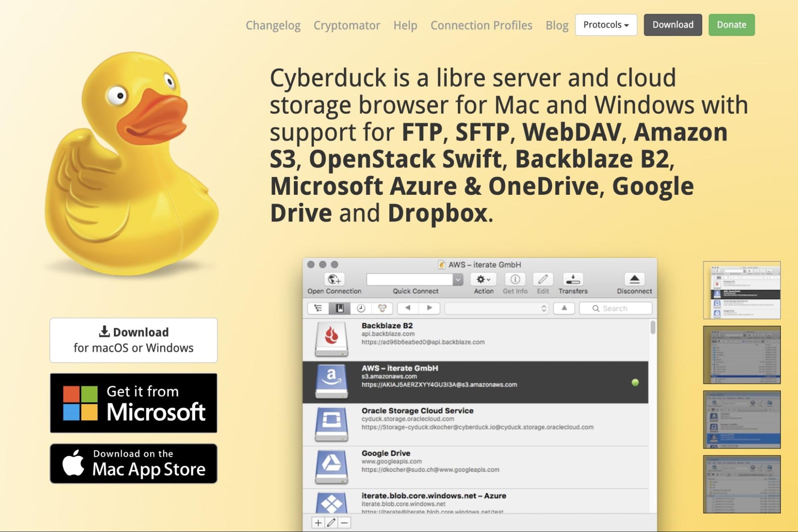
Task: Click the Action icon in toolbar
Action: [x=482, y=279]
